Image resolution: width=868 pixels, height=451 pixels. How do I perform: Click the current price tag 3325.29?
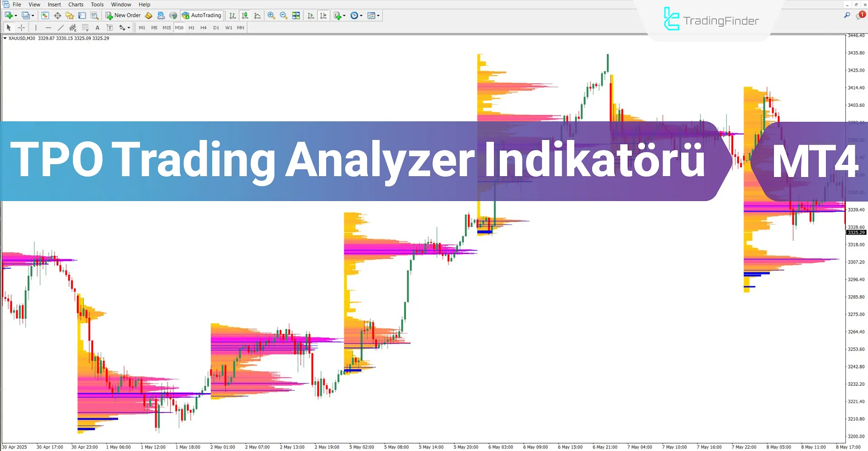tap(856, 232)
